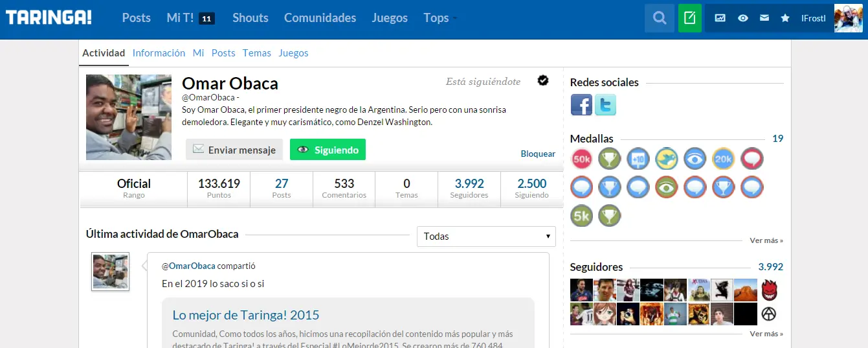Screen dimensions: 868x348
Task: Click the star favorites icon in header
Action: (785, 18)
